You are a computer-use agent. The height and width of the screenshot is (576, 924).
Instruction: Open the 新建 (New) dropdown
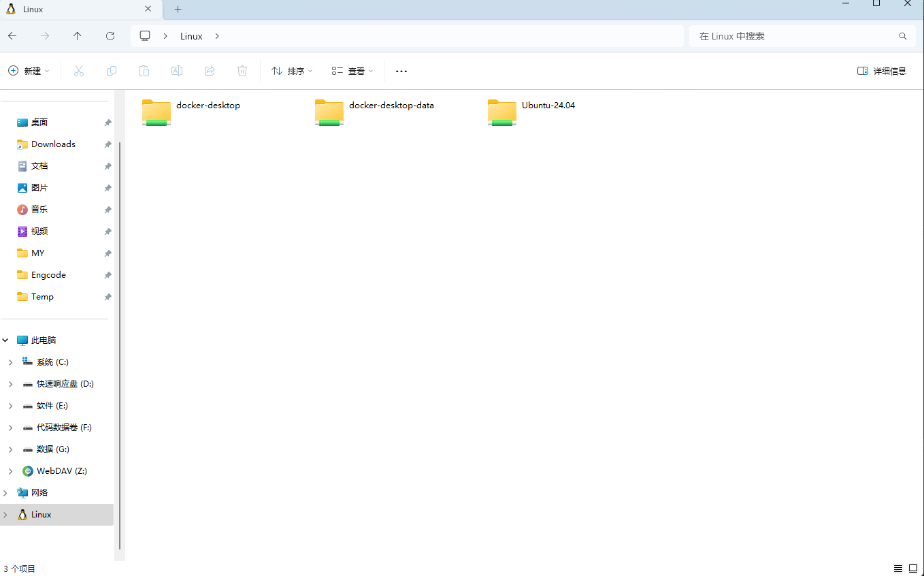[x=29, y=71]
